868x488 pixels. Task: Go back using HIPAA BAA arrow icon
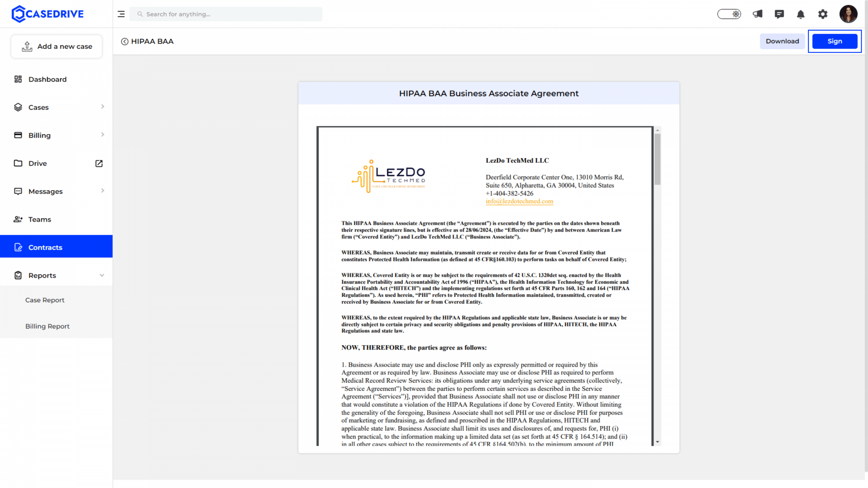coord(125,42)
